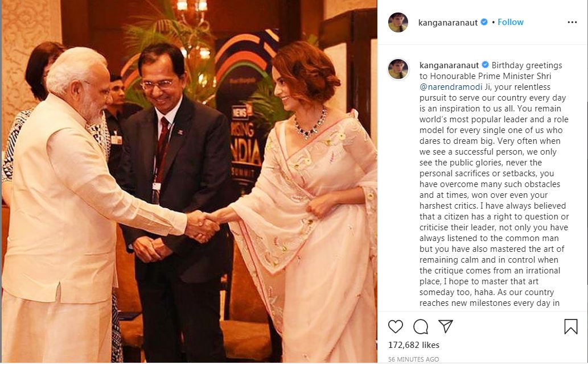View the 172,682 likes list

pyautogui.click(x=414, y=345)
